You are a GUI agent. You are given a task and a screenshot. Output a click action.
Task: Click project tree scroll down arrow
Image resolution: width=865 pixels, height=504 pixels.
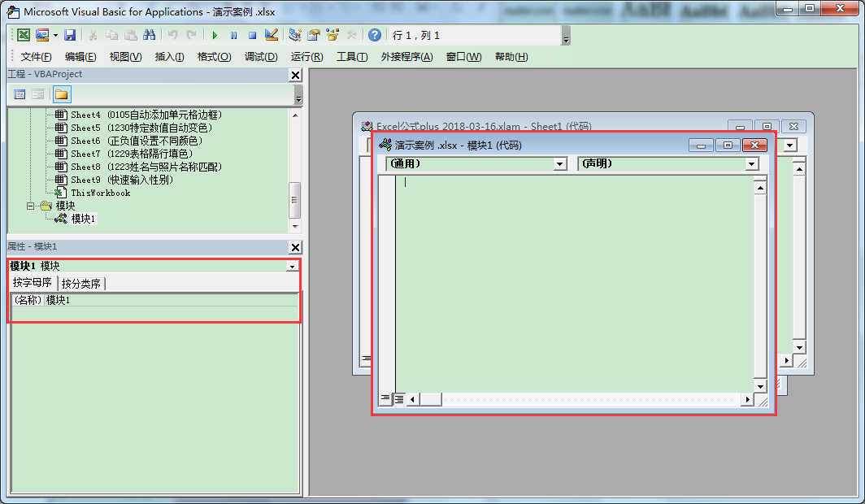[x=295, y=226]
